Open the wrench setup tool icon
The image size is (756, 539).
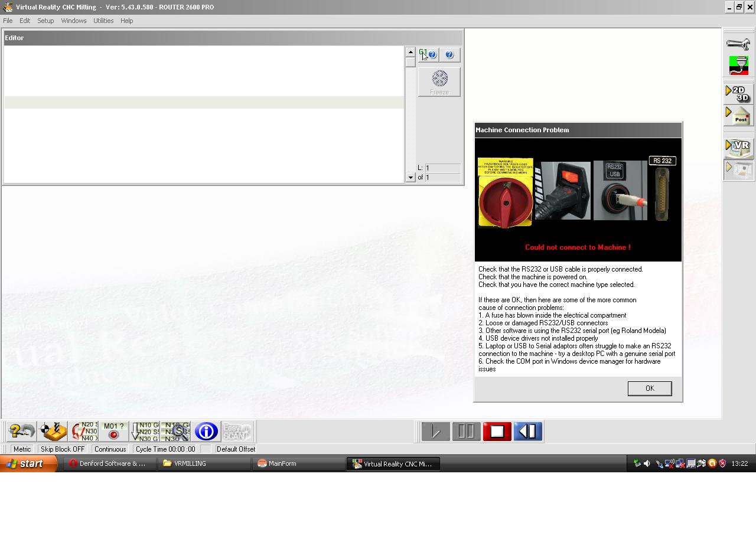(738, 44)
